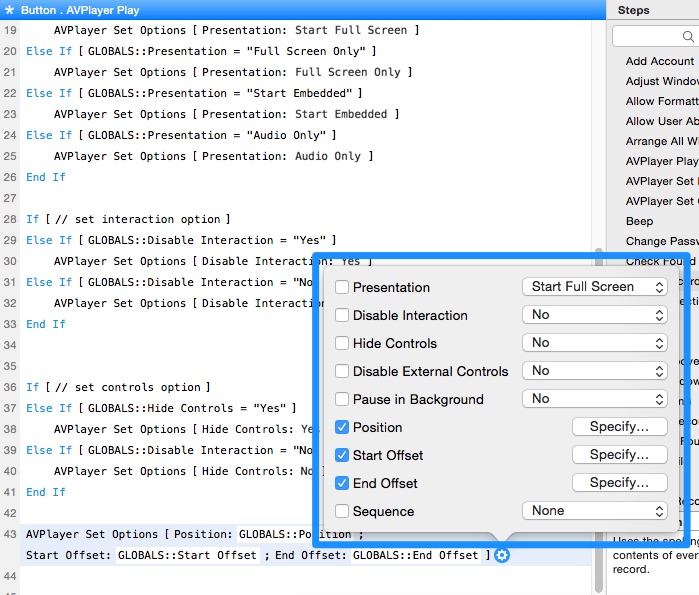
Task: Click the star icon in the title bar
Action: [9, 10]
